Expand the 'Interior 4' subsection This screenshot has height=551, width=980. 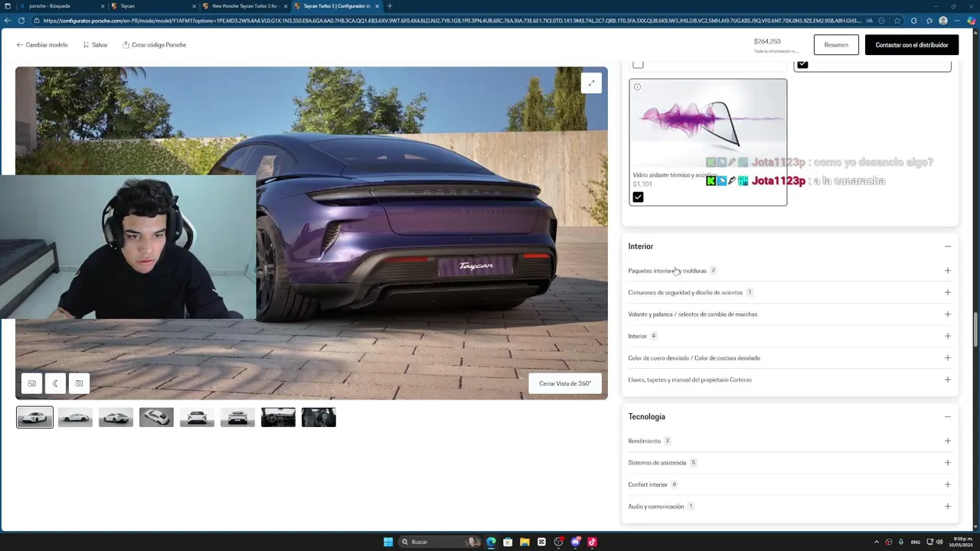tap(789, 336)
